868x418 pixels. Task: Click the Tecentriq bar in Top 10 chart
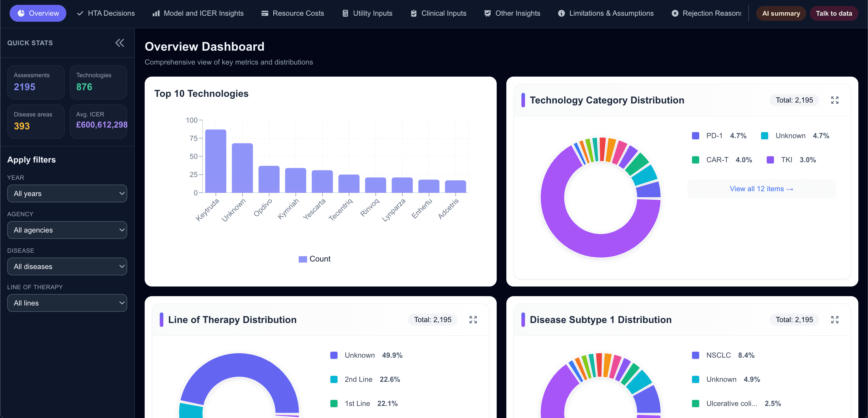[x=349, y=184]
